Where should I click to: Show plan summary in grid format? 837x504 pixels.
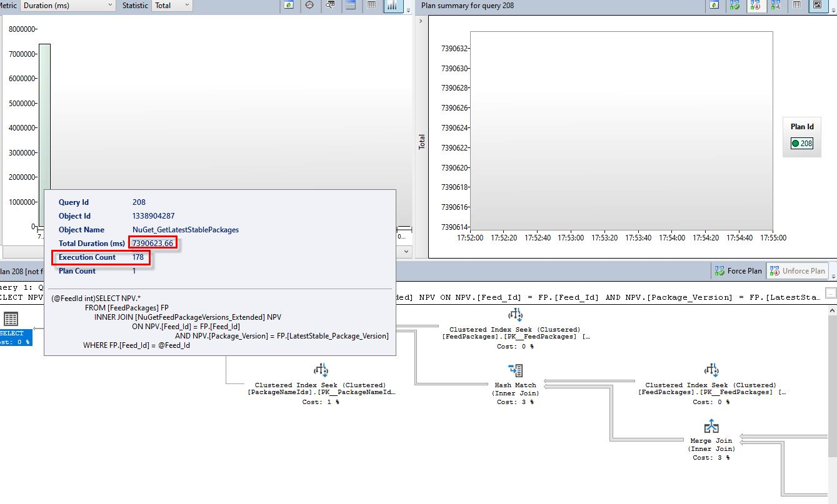(x=797, y=5)
